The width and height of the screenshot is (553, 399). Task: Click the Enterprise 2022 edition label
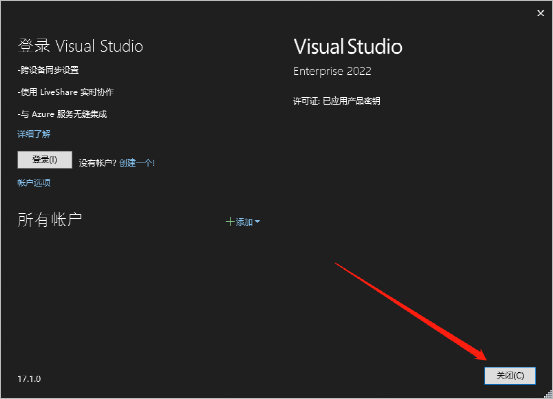[x=332, y=72]
